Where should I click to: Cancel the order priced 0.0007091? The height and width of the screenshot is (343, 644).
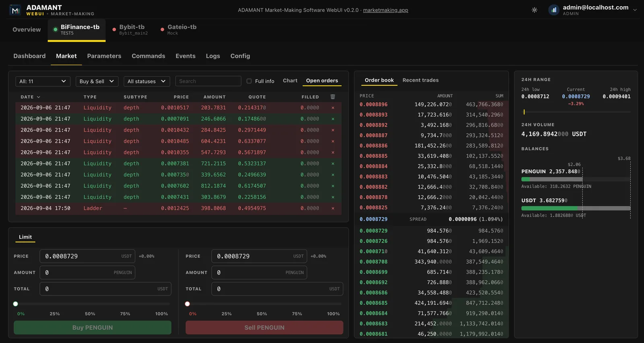point(333,119)
